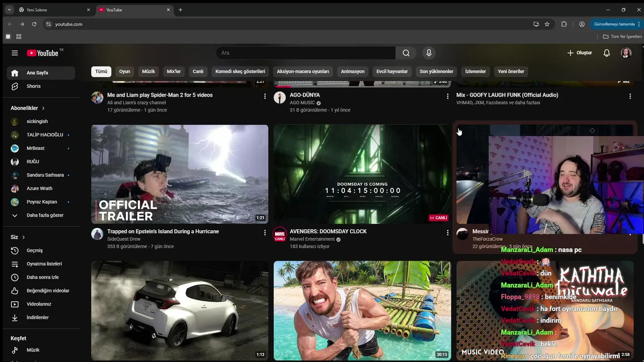The width and height of the screenshot is (644, 362).
Task: Open the notifications bell
Action: (607, 53)
